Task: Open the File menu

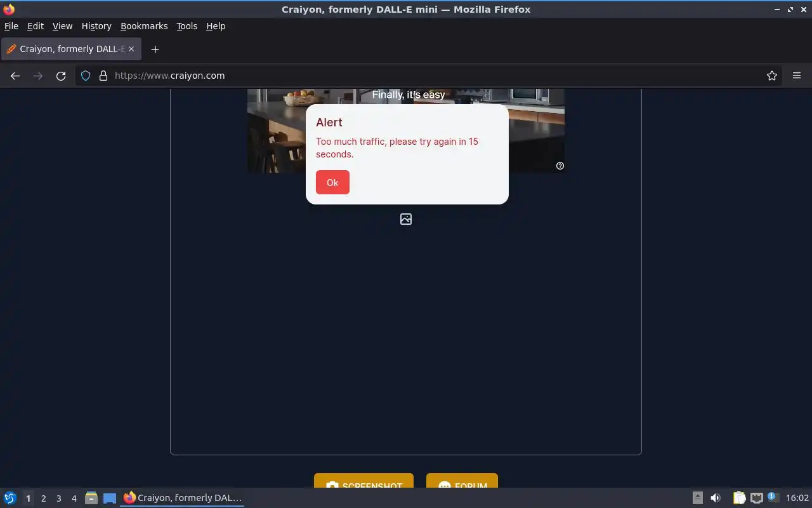Action: [11, 26]
